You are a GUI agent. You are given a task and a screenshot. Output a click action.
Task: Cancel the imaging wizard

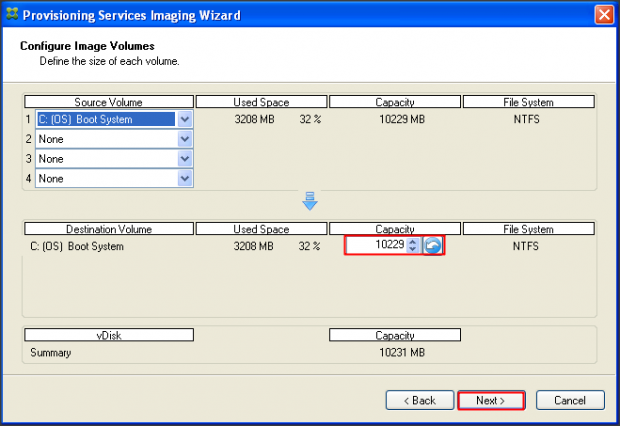click(570, 400)
